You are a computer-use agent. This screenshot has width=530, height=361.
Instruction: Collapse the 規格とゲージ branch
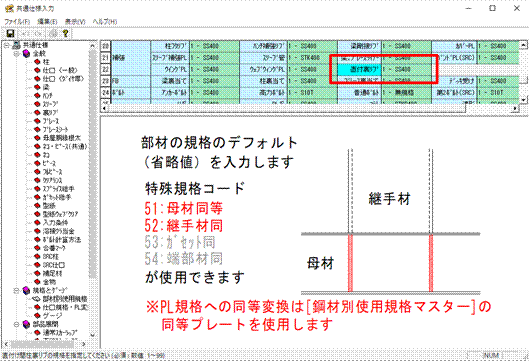click(16, 290)
